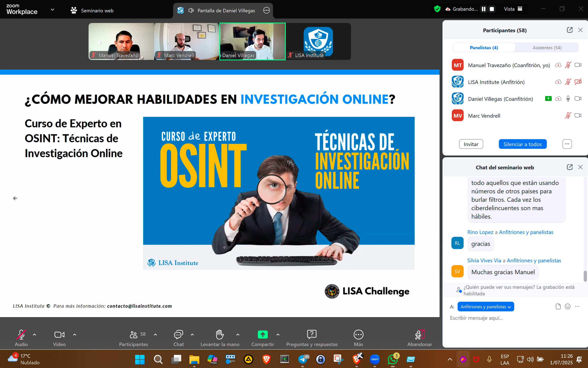Open the Más options menu

(358, 338)
